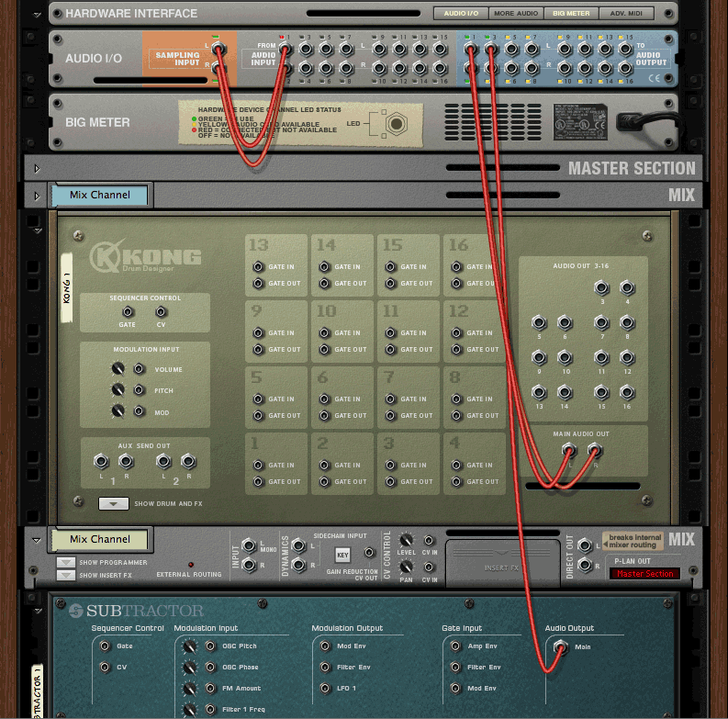Click Kong Audio Out 3 jack
This screenshot has height=719, width=728.
(601, 287)
